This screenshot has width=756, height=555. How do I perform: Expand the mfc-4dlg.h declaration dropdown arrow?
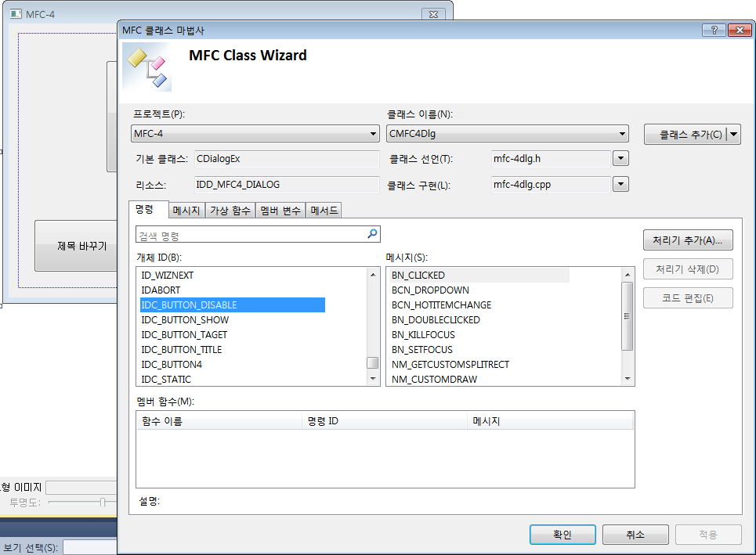click(620, 158)
